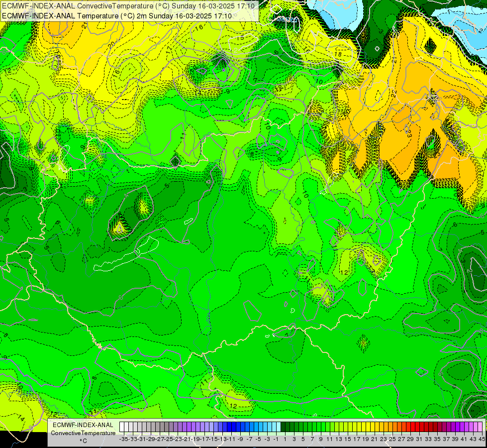
Task: Click contour label 23 in the orange zone
Action: 409,134
